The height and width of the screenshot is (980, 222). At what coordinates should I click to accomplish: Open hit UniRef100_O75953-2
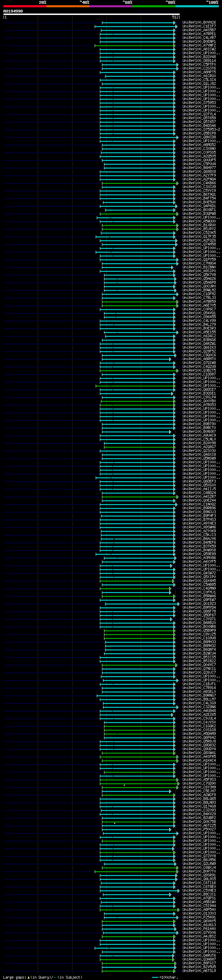[x=201, y=129]
